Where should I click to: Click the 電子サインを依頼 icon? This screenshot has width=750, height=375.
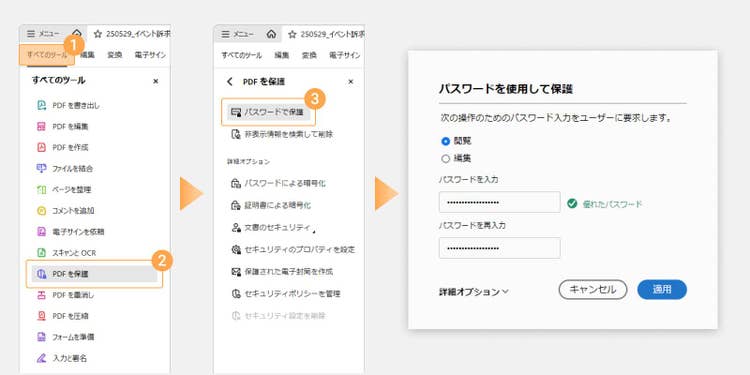[x=42, y=232]
